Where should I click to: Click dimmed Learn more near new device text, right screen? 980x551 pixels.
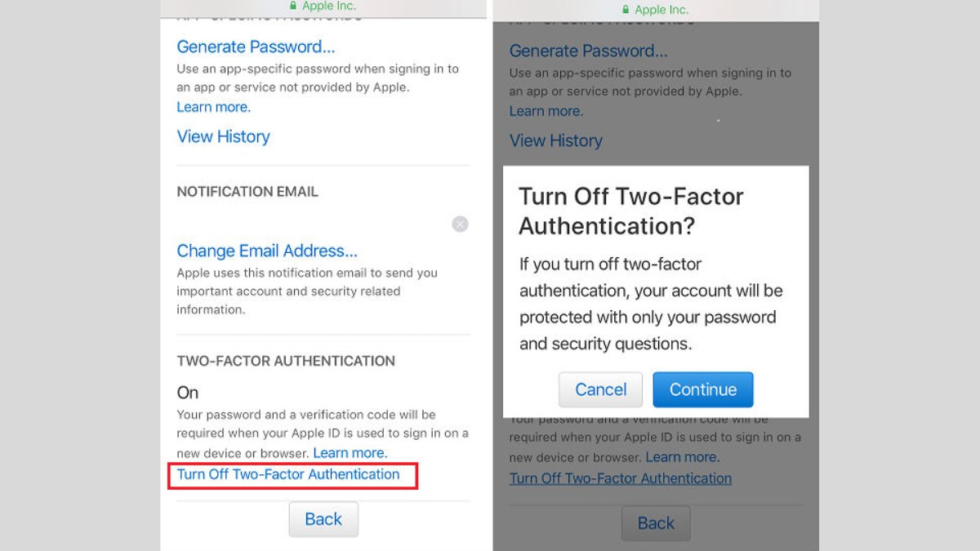(x=683, y=457)
